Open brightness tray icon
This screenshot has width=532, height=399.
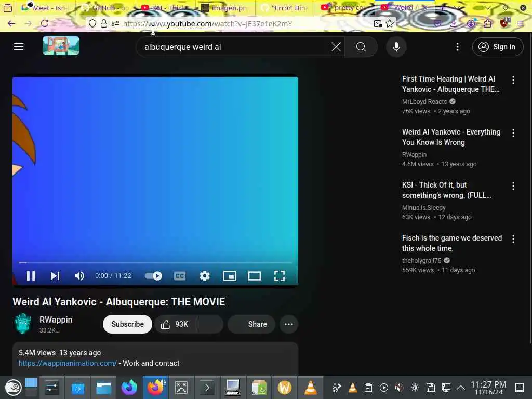[x=415, y=388]
